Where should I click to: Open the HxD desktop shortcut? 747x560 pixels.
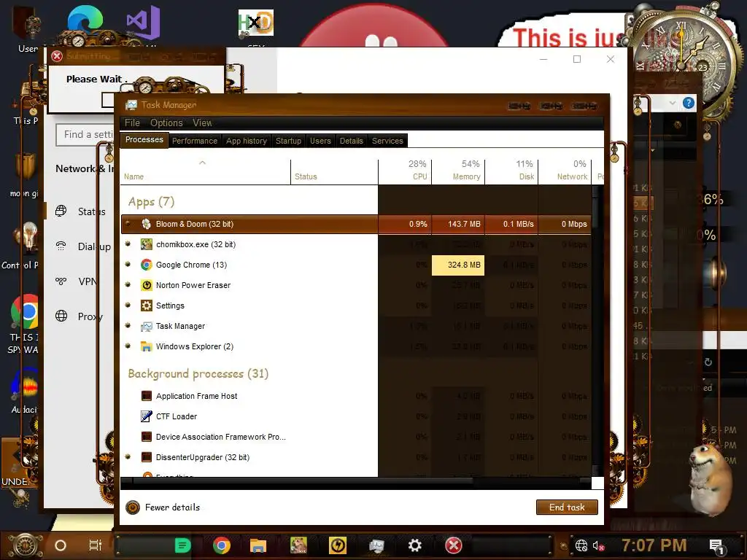click(256, 23)
